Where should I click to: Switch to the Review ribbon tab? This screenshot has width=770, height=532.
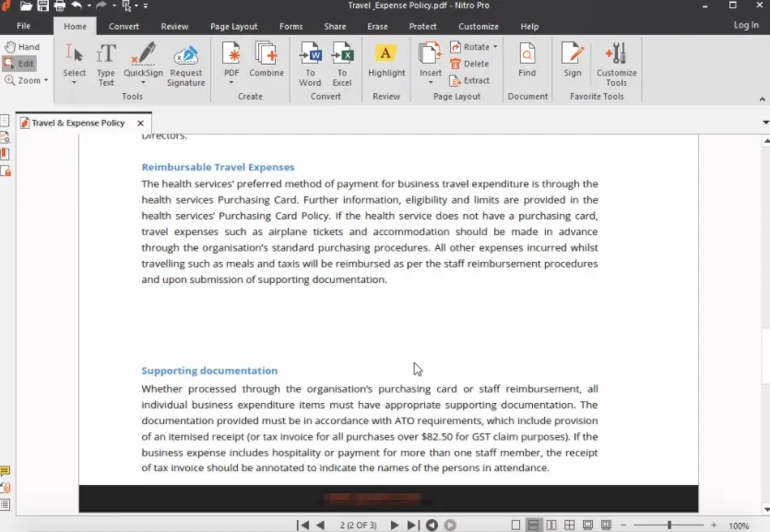(x=174, y=27)
